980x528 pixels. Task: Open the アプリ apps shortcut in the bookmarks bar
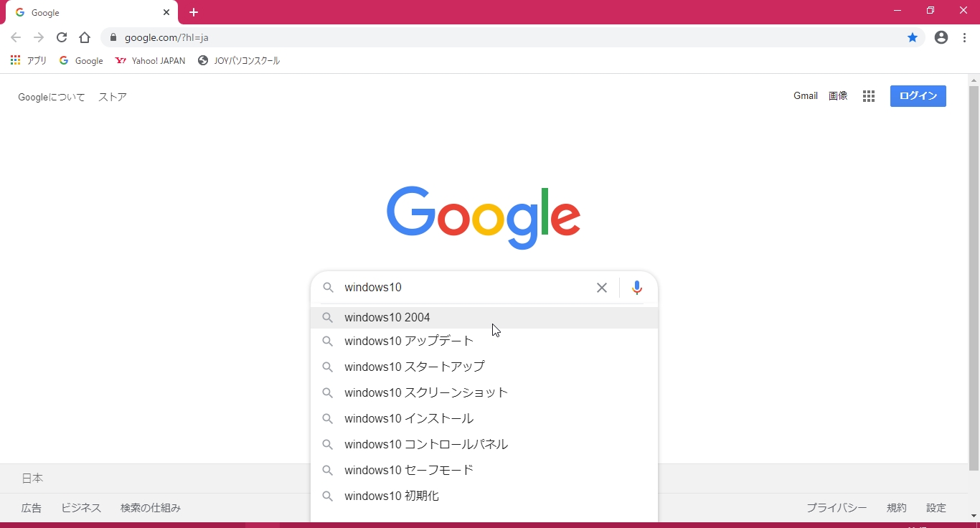click(29, 61)
